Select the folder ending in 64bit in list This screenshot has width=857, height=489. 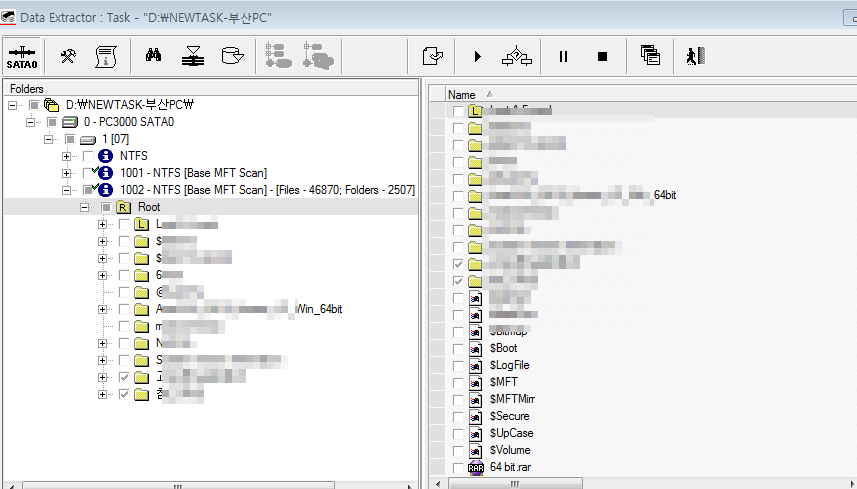tap(583, 195)
